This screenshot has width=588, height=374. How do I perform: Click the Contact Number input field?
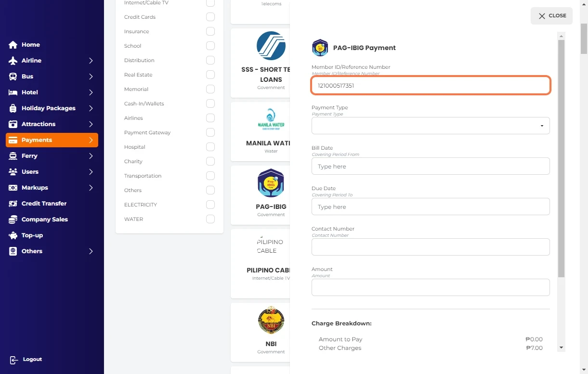pos(430,247)
